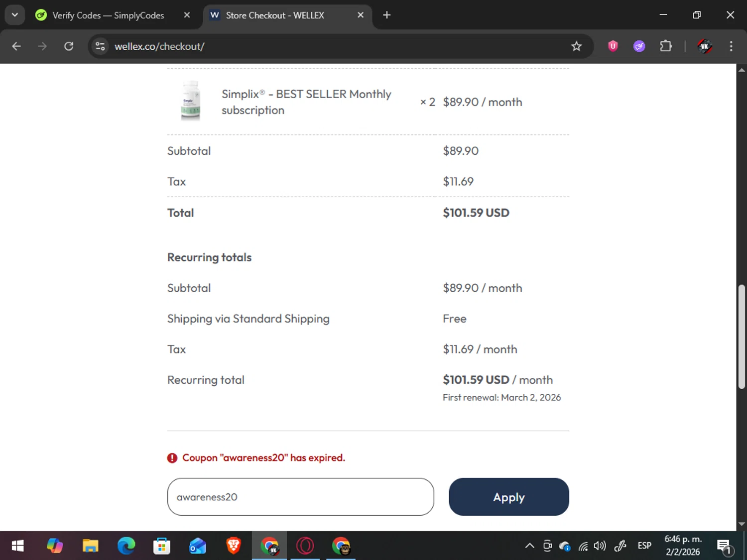The height and width of the screenshot is (560, 747).
Task: Click the scrollbar up arrow
Action: (x=742, y=70)
